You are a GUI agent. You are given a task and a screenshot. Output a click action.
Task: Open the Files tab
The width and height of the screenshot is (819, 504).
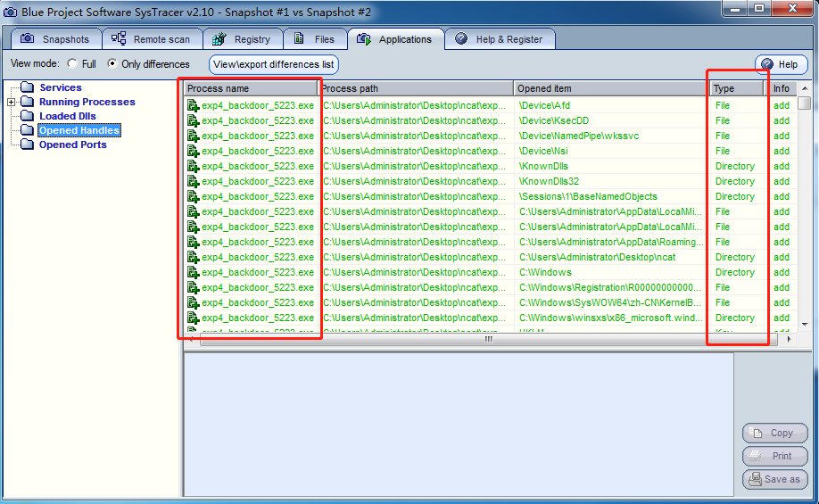(x=315, y=38)
